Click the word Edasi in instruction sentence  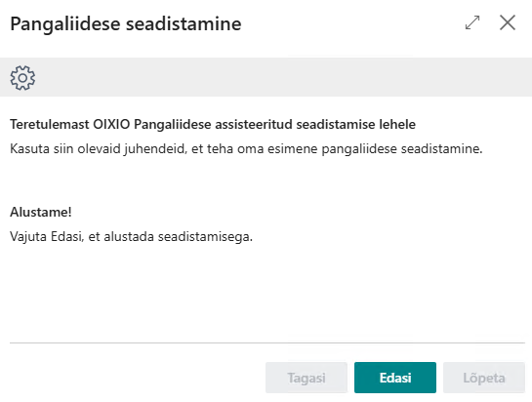click(x=67, y=236)
